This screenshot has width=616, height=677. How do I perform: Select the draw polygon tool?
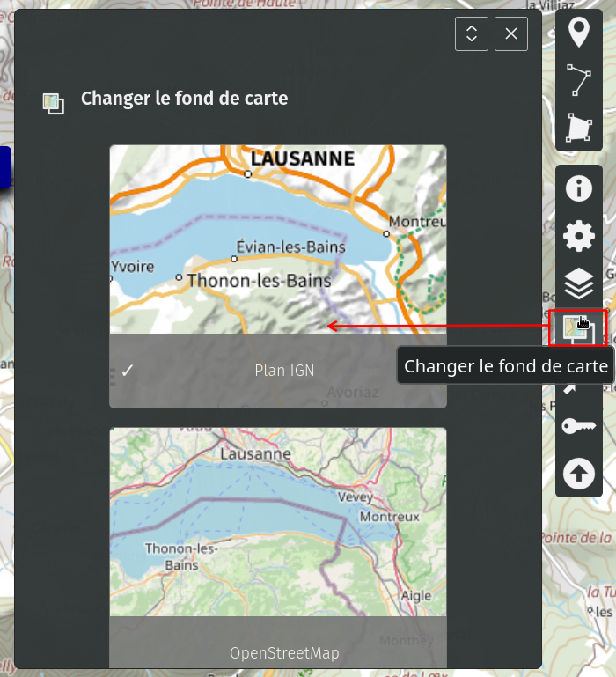click(578, 128)
